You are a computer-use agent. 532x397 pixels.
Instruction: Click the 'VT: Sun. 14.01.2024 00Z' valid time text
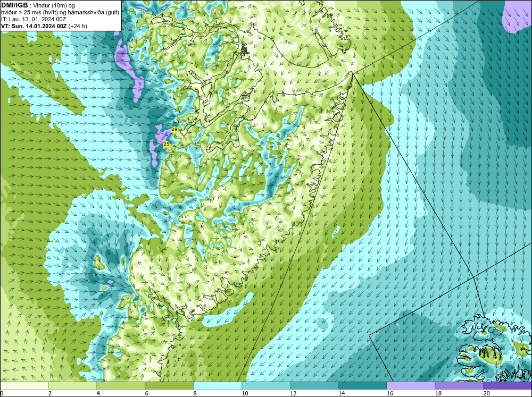tap(34, 26)
